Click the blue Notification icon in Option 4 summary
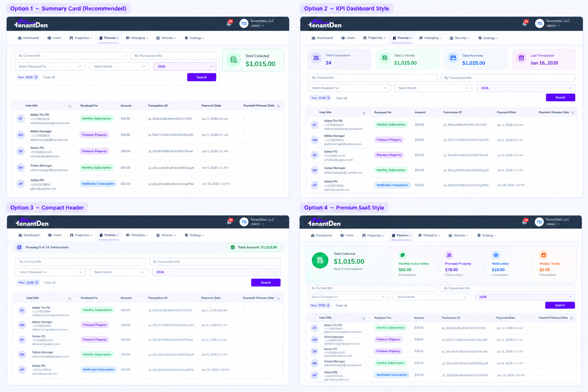Image resolution: width=588 pixels, height=392 pixels. click(496, 255)
